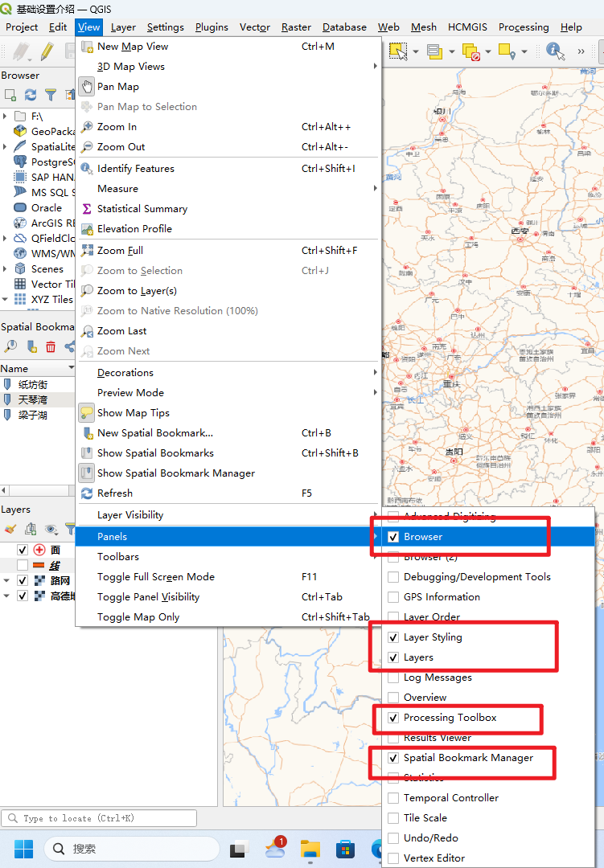Viewport: 604px width, 868px height.
Task: Uncheck the Processing Toolbox panel
Action: 393,718
